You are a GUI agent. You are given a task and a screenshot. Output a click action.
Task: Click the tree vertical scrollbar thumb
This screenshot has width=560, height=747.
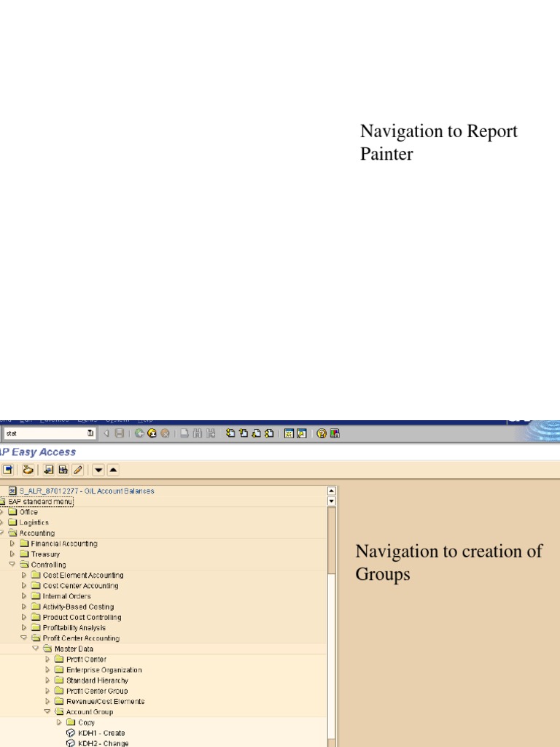(x=332, y=540)
